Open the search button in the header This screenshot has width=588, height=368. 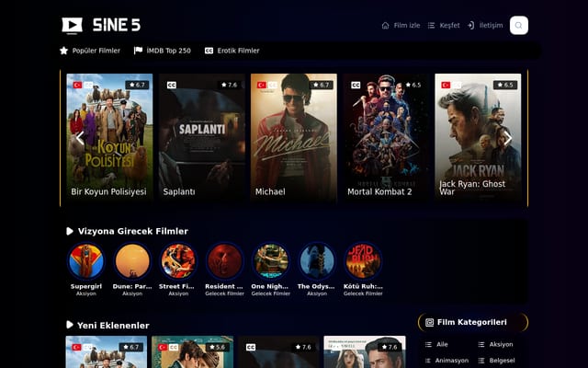point(518,25)
